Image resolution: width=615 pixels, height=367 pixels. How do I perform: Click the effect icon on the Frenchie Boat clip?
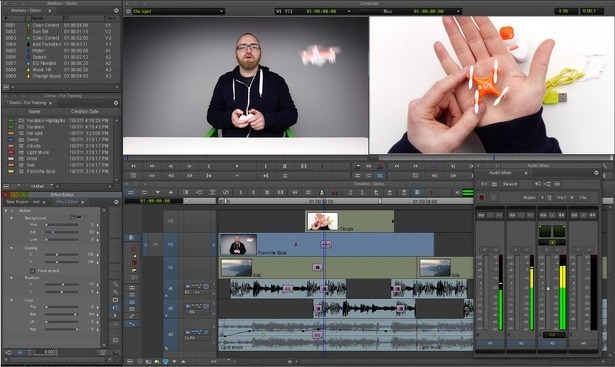pyautogui.click(x=326, y=244)
